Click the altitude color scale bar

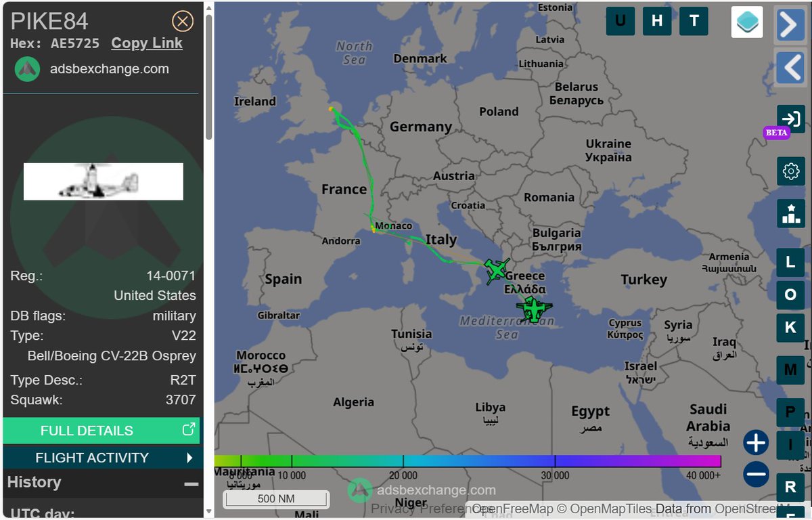468,461
